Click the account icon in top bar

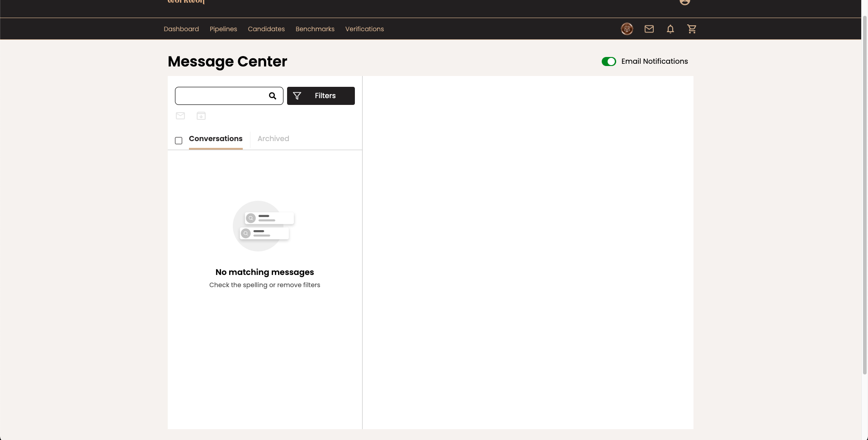coord(684,2)
